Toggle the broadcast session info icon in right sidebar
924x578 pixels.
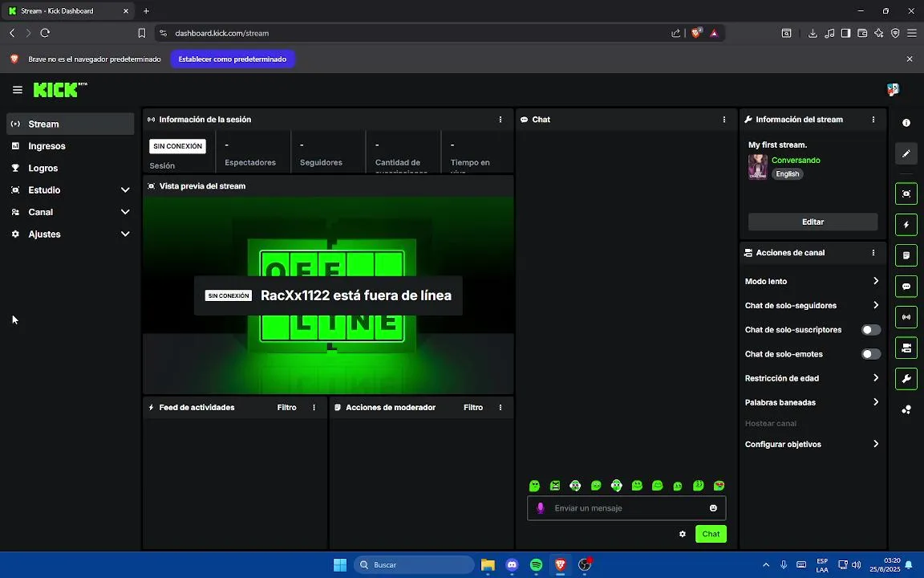[906, 317]
